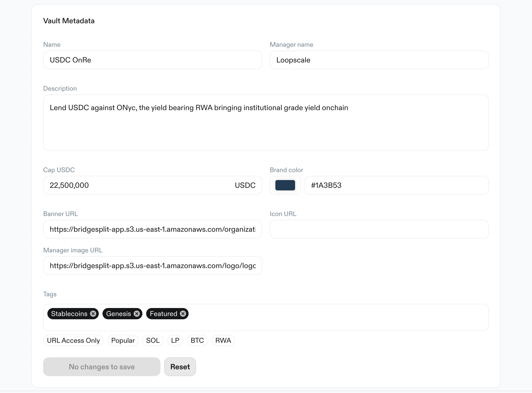Edit the Description text area
Screen dimensions: 532x393
[x=266, y=123]
